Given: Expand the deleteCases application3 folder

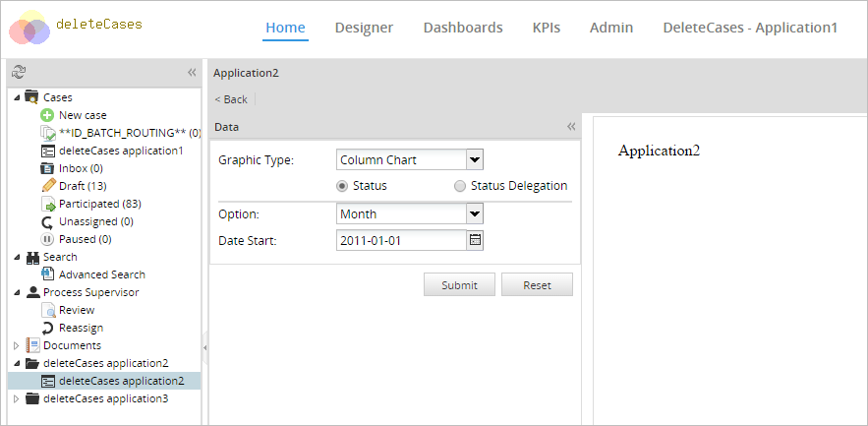Looking at the screenshot, I should (16, 398).
